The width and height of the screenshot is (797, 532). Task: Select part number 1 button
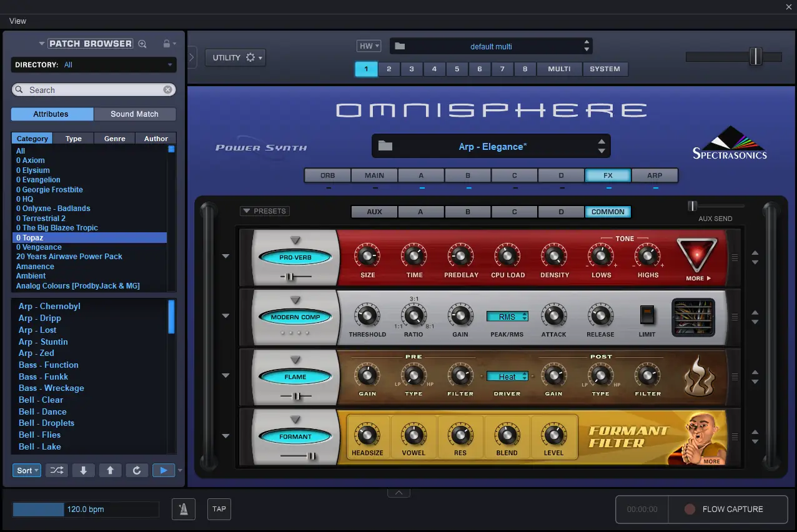(x=366, y=69)
